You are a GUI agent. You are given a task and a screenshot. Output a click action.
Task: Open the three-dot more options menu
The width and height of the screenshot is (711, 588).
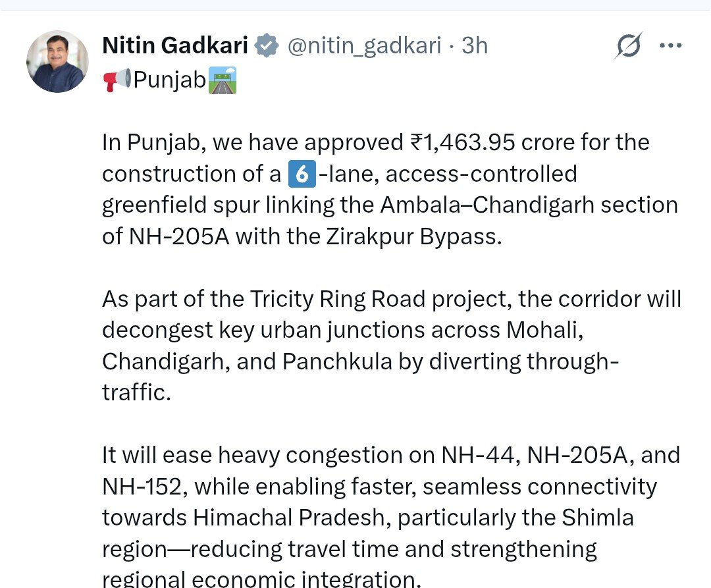670,47
